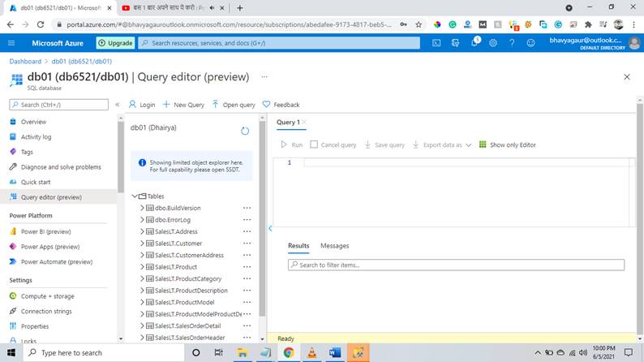Close the Query editor blade
644x362 pixels.
point(627,77)
